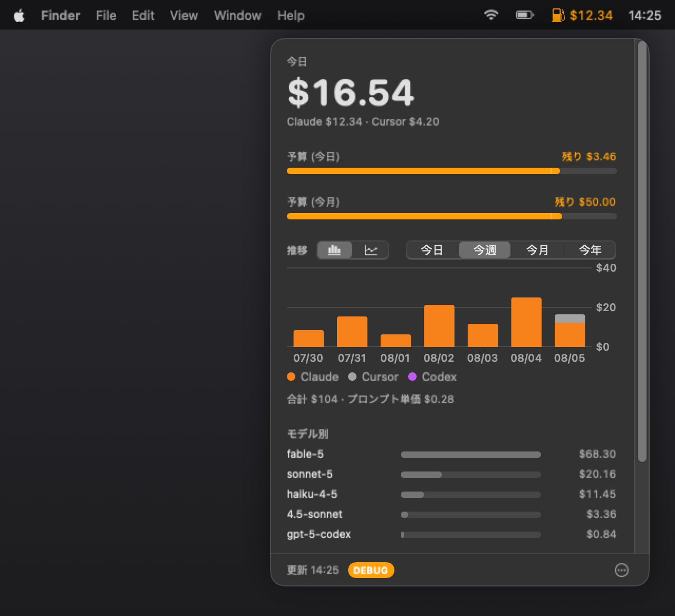This screenshot has width=675, height=616.
Task: Click the $16.54 today total
Action: (x=351, y=93)
